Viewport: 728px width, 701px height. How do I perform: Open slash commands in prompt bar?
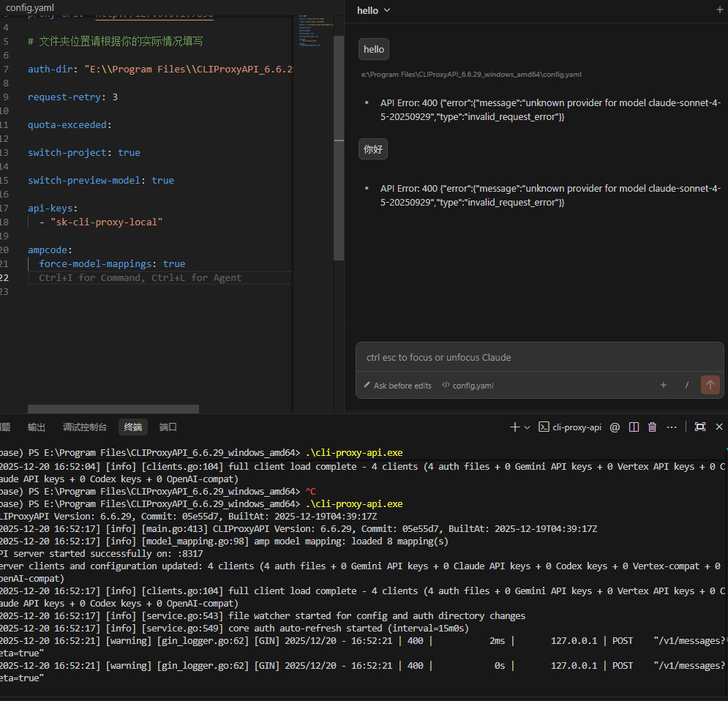[x=687, y=385]
